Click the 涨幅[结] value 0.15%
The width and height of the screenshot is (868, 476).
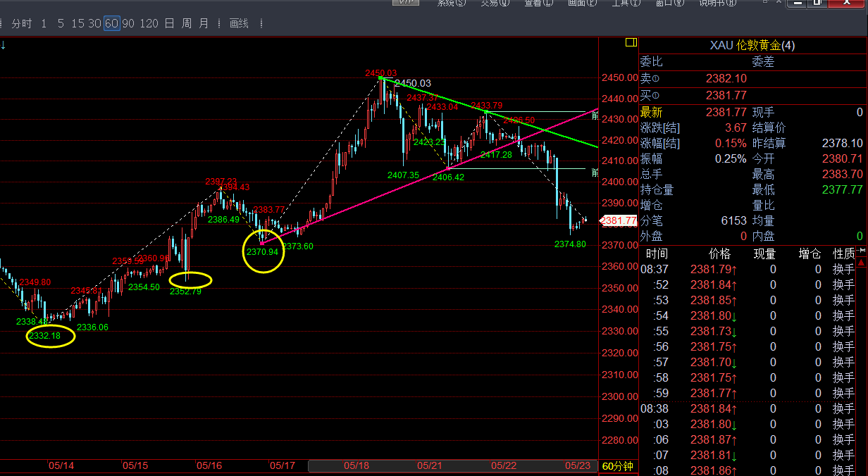point(730,144)
